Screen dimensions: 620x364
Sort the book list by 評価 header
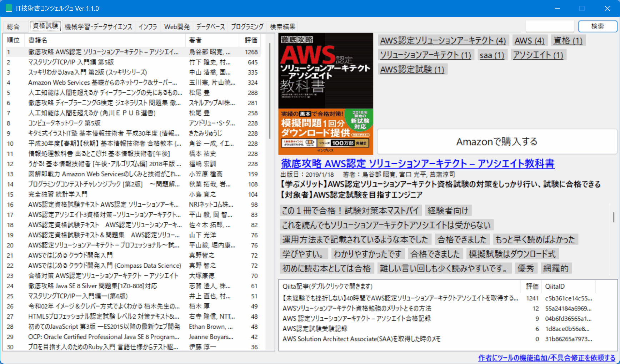tap(250, 40)
